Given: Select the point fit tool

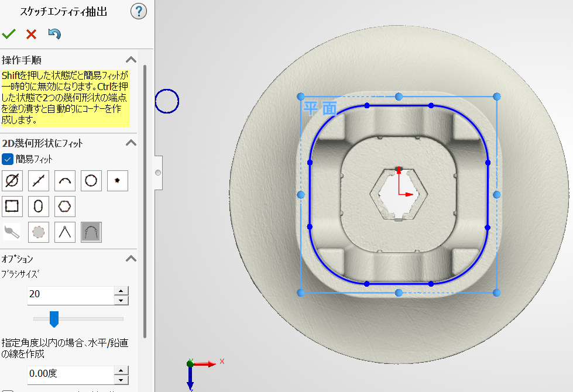Looking at the screenshot, I should (x=118, y=181).
